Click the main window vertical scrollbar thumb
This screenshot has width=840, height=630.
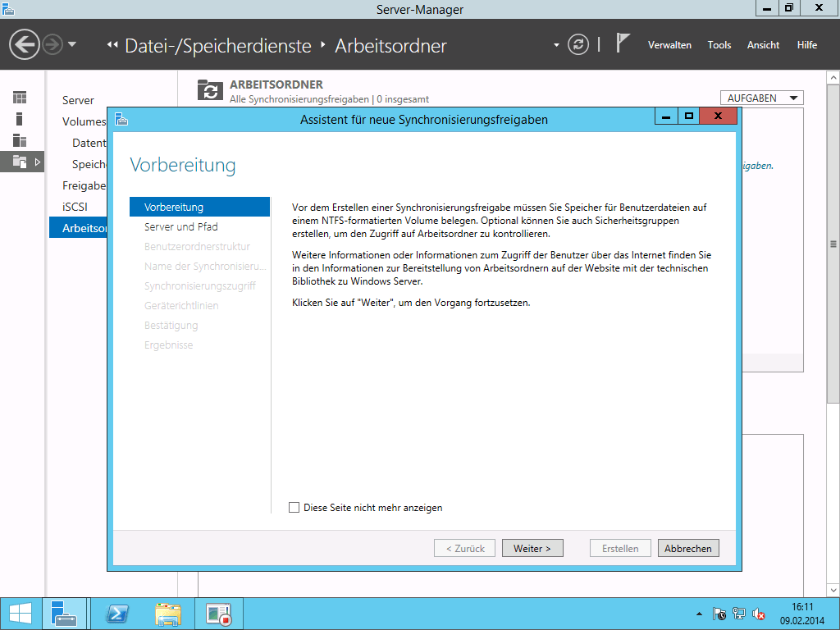[833, 244]
